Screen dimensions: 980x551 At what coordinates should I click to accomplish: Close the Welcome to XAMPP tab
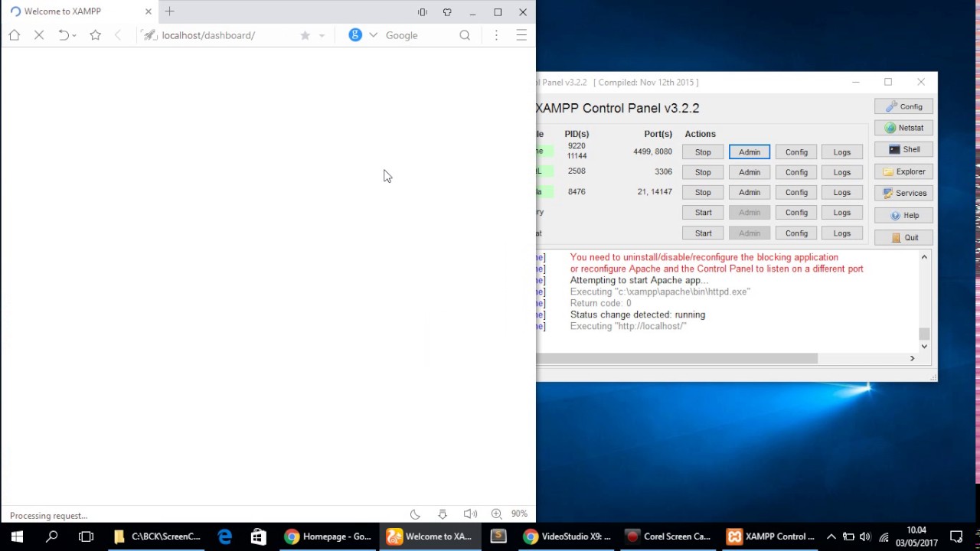point(149,11)
